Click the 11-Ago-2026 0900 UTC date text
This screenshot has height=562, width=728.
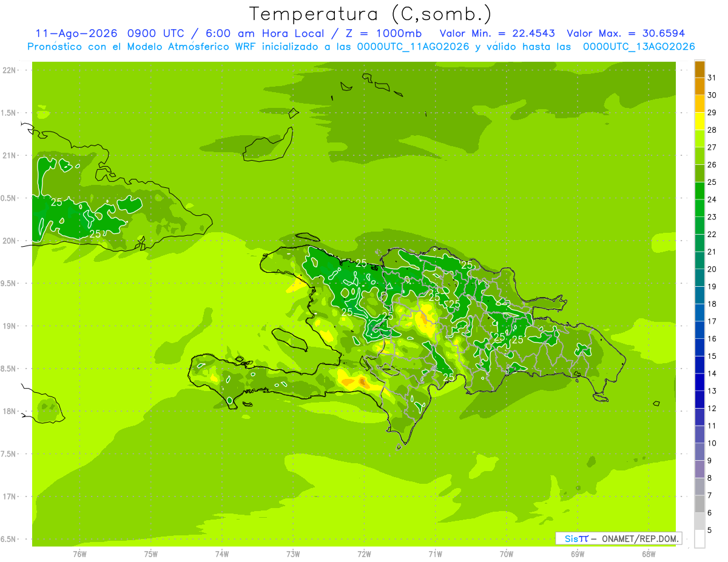click(x=110, y=33)
